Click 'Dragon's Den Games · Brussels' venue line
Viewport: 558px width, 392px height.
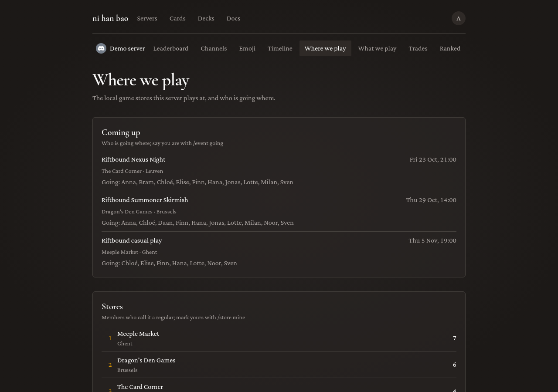coord(139,212)
